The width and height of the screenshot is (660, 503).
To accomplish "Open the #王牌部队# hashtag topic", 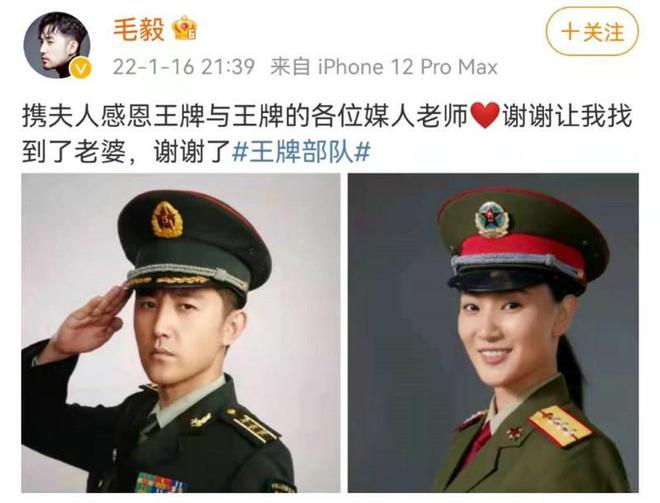I will 301,152.
